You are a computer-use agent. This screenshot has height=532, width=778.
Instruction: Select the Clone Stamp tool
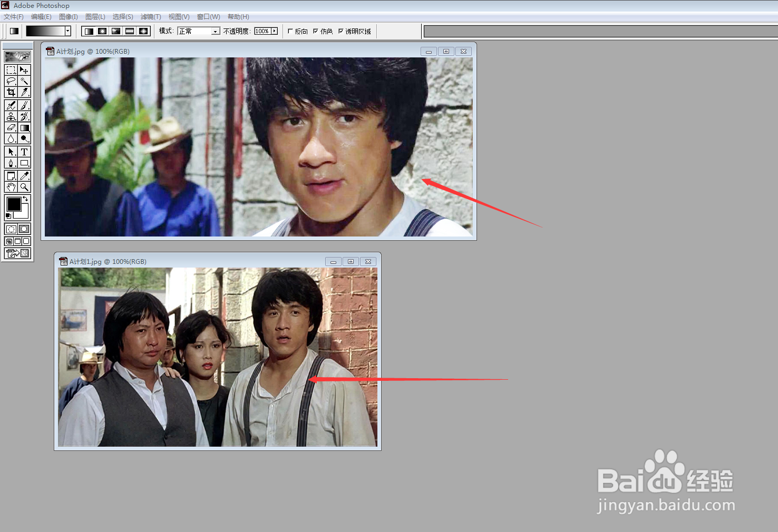pyautogui.click(x=11, y=116)
